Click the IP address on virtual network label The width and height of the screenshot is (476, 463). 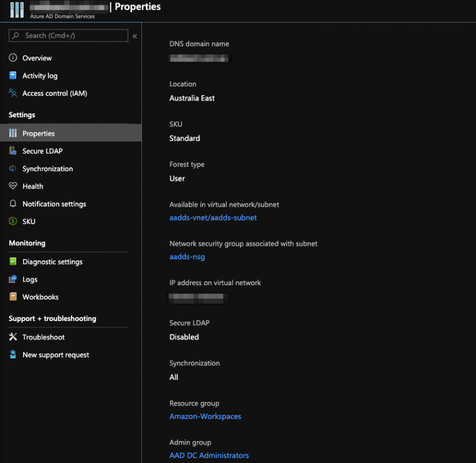pyautogui.click(x=215, y=282)
